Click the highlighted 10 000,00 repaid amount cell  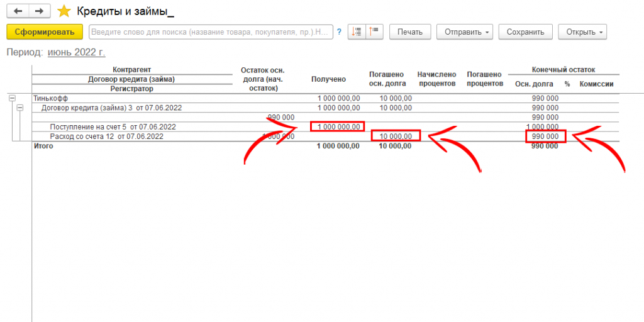click(396, 136)
